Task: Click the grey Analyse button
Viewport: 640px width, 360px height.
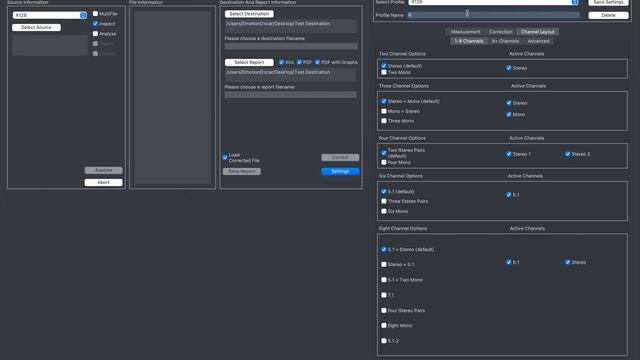Action: tap(103, 170)
